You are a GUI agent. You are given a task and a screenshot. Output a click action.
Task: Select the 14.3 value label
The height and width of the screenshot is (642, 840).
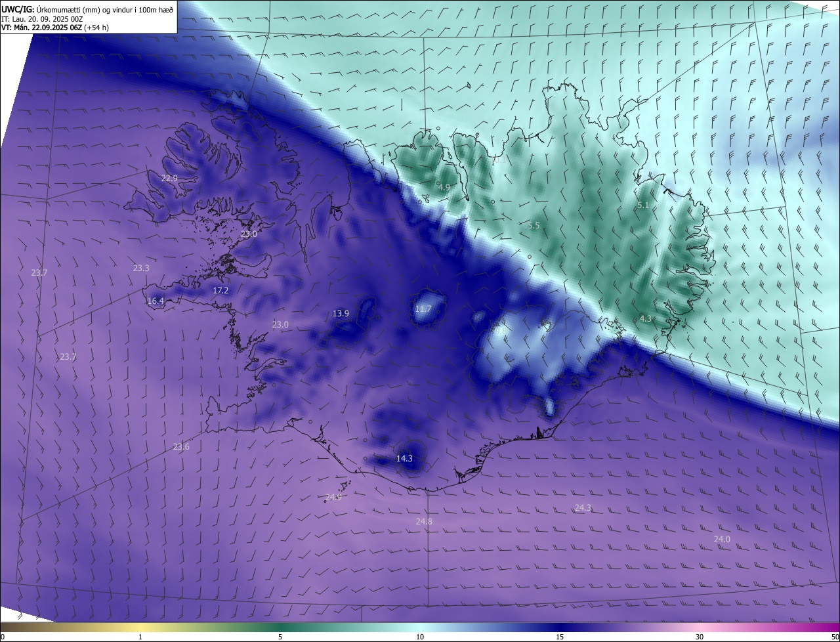[x=404, y=458]
